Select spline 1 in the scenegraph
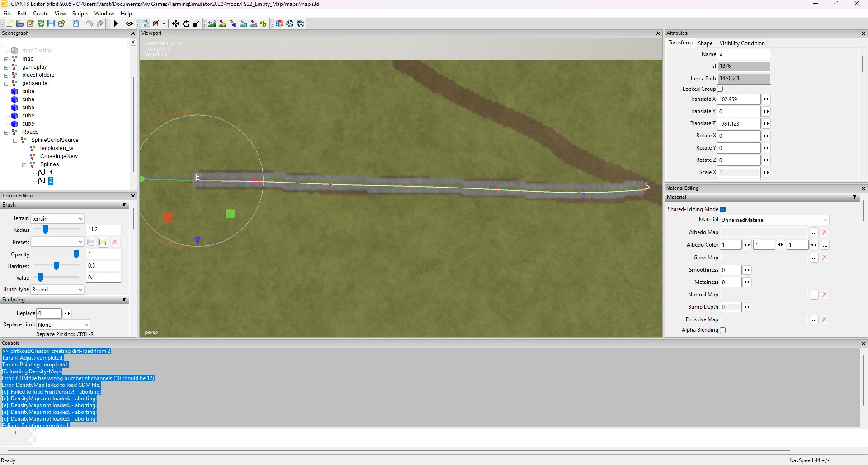 coord(51,173)
